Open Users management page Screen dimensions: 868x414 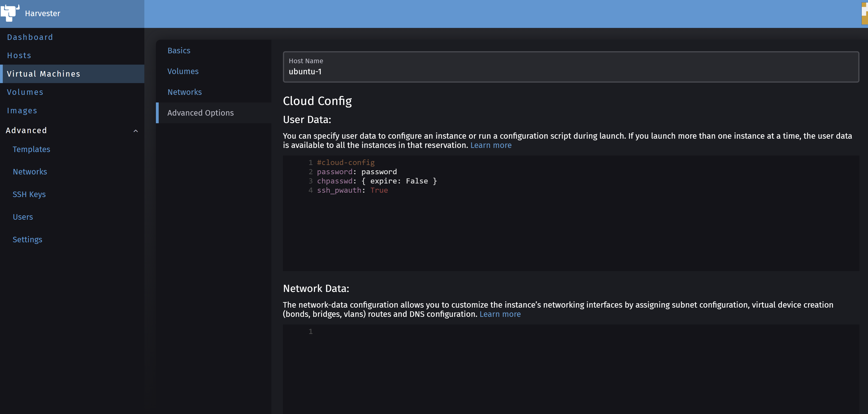(x=23, y=217)
